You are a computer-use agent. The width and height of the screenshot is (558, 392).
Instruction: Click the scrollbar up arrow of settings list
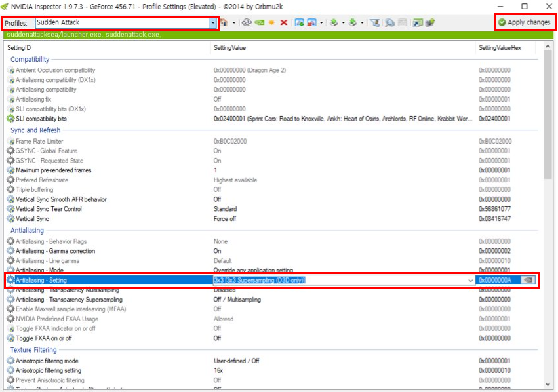tap(548, 47)
